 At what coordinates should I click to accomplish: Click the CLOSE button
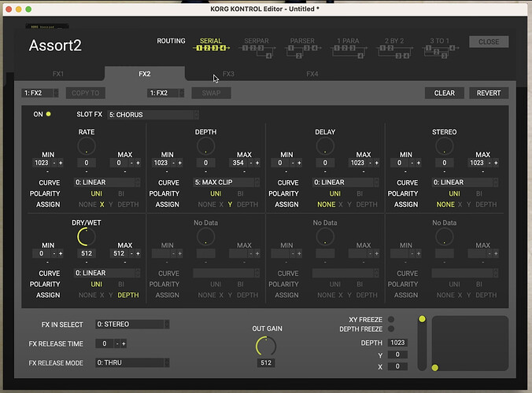click(x=489, y=42)
